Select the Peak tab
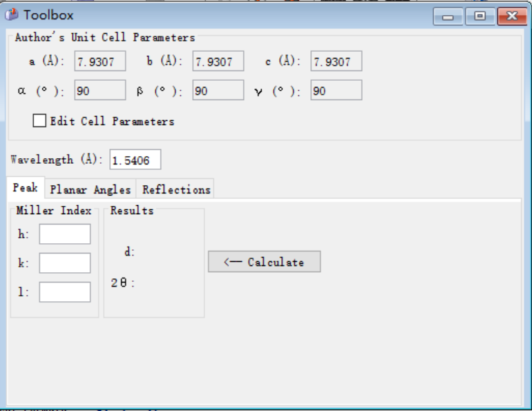 [26, 187]
